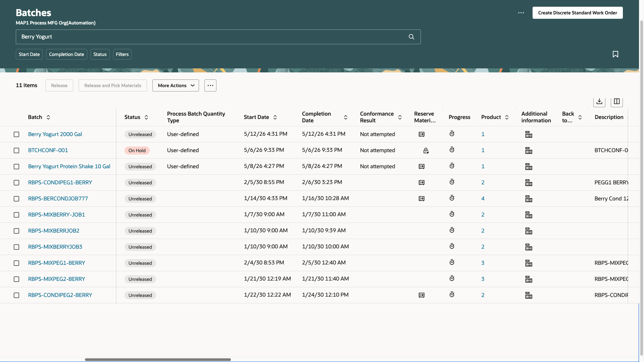Open the Completion Date filter chip
Viewport: 644px width, 362px height.
(x=66, y=54)
